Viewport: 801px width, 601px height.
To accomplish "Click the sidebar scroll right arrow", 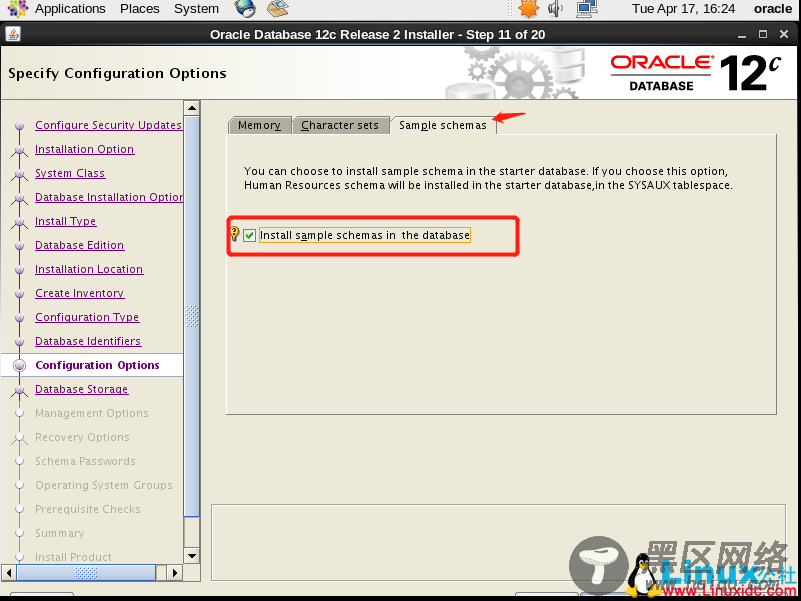I will pos(175,572).
